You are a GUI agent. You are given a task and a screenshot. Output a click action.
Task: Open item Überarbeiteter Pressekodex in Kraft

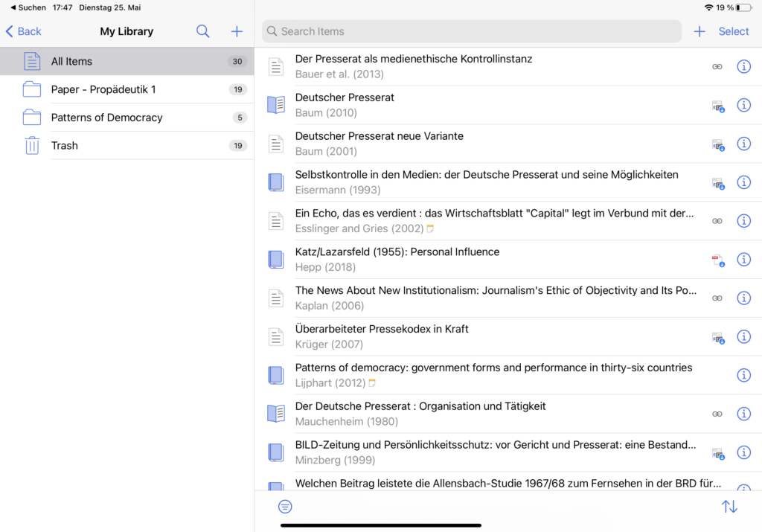click(x=508, y=337)
